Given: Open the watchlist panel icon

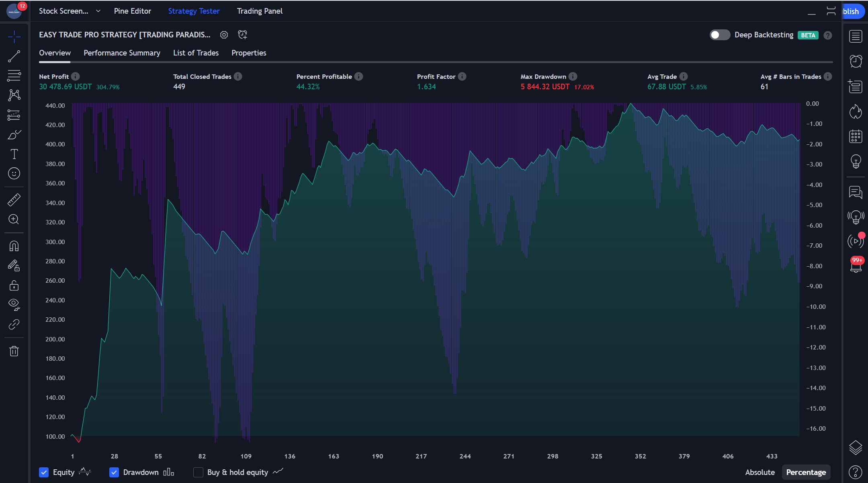Looking at the screenshot, I should pyautogui.click(x=856, y=37).
